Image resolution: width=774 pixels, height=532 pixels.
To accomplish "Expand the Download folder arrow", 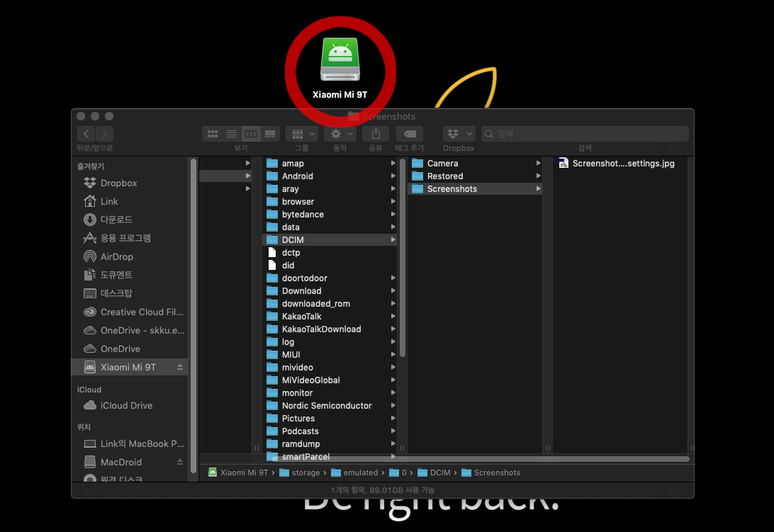I will (x=393, y=291).
